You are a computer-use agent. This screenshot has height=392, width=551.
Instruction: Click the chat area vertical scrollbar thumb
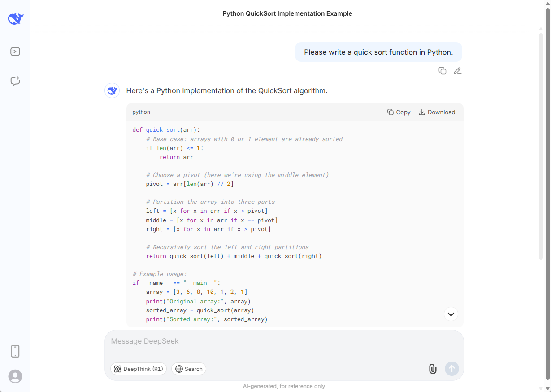541,146
